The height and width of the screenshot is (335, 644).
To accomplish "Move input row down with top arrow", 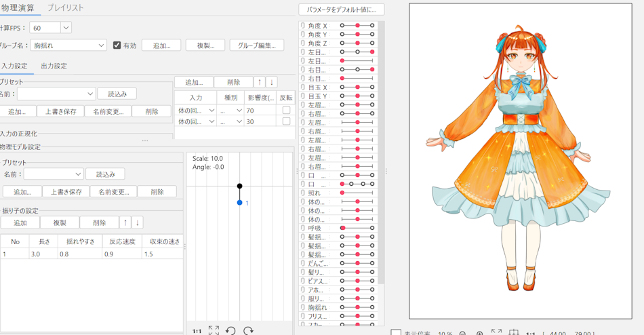I will [271, 82].
